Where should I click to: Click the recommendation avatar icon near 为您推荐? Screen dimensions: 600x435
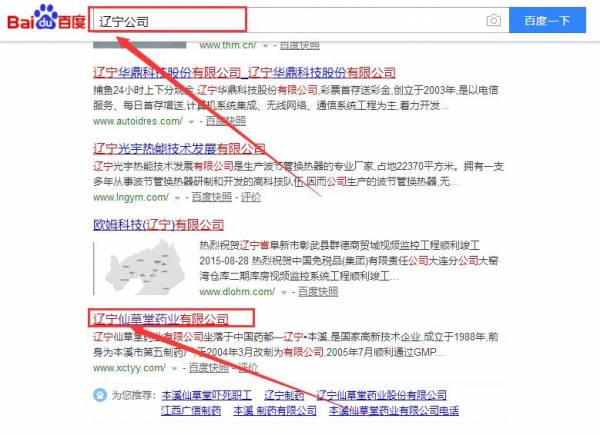tap(100, 394)
